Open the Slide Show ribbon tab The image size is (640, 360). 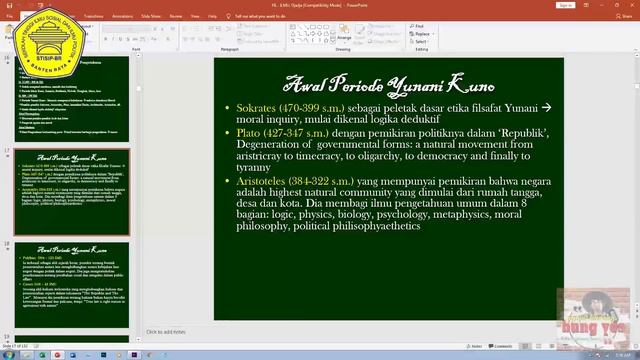point(151,16)
